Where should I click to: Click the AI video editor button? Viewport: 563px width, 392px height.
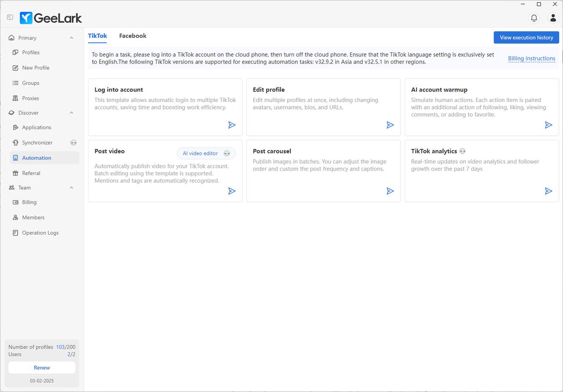(x=206, y=153)
